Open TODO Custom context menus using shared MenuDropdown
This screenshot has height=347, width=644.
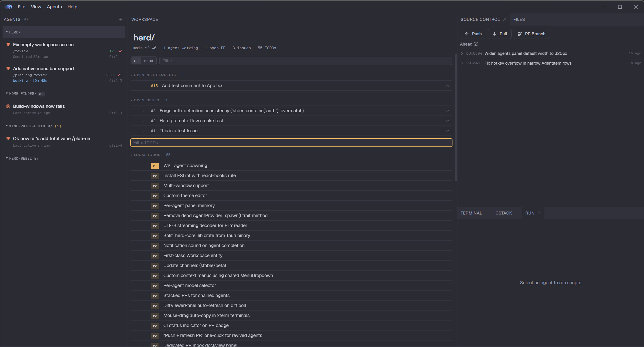tap(291, 276)
